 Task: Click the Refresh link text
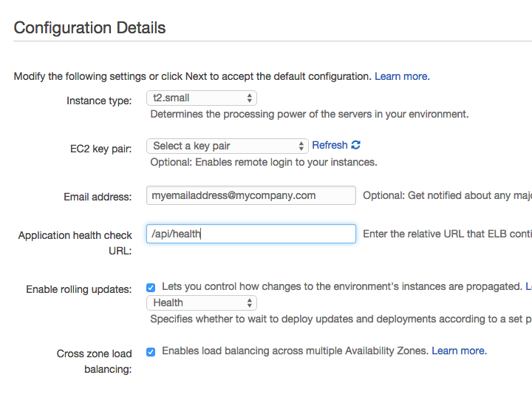330,145
